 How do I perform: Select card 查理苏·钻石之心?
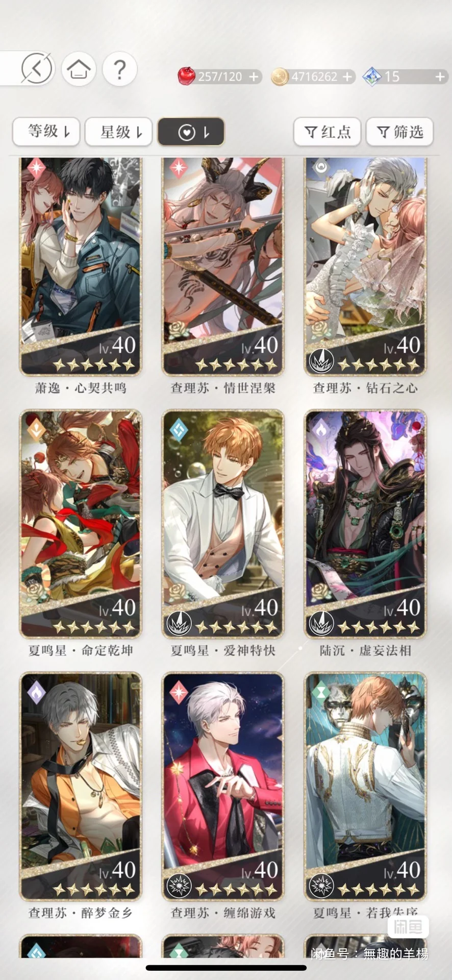point(365,266)
